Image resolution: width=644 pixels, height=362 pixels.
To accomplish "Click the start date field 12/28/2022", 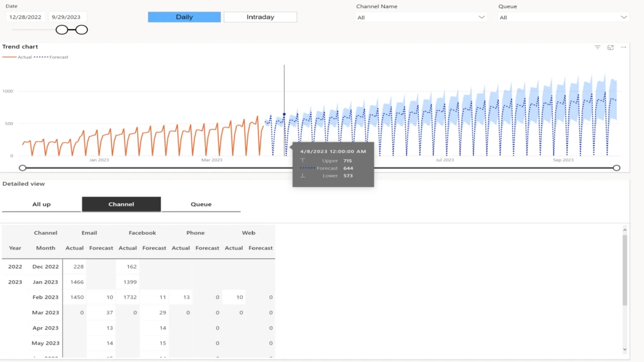I will [x=25, y=18].
